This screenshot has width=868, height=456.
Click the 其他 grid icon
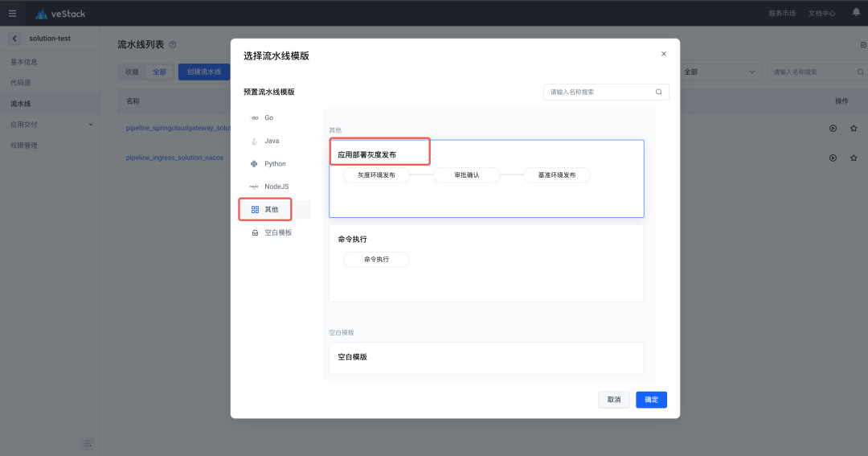[x=255, y=209]
